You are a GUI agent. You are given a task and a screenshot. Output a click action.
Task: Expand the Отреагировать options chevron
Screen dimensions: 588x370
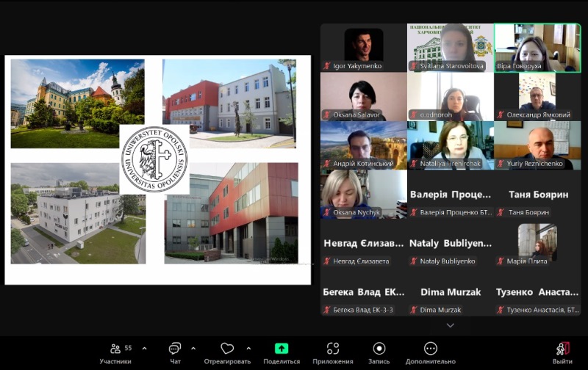[x=248, y=349]
